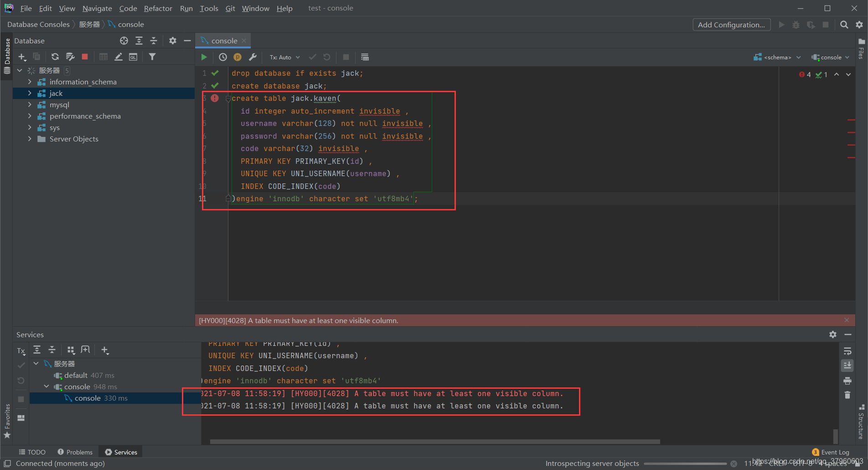Click the horizontal scrollbar in output panel
This screenshot has width=868, height=470.
click(435, 442)
